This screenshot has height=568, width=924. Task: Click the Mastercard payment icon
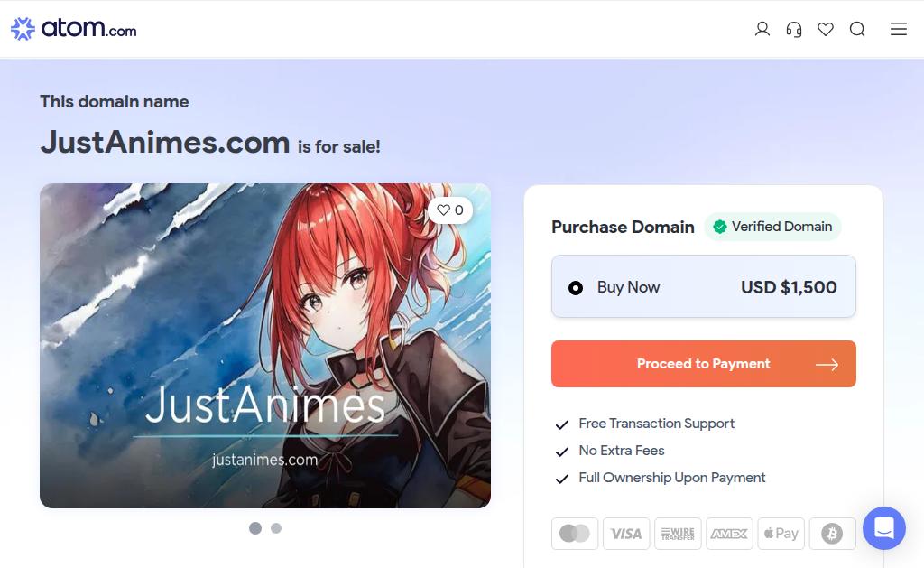575,534
